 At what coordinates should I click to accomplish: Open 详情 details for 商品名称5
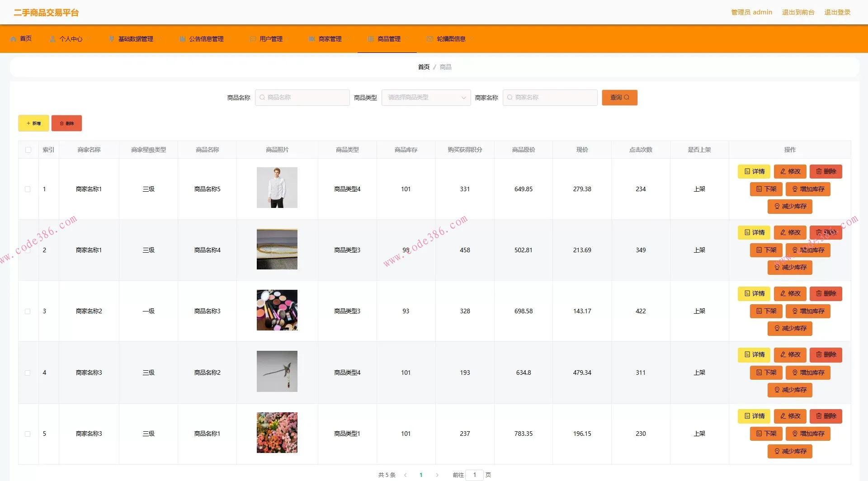point(754,171)
